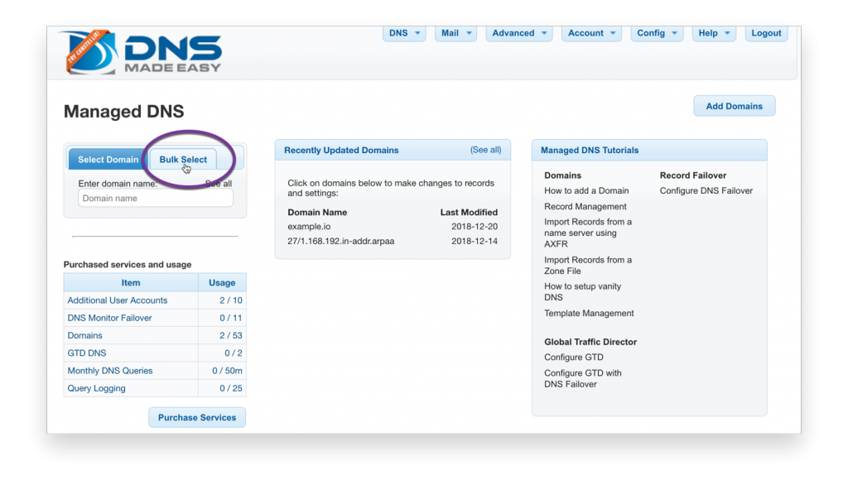Viewport: 848px width, 504px height.
Task: Expand the Config menu
Action: 657,33
